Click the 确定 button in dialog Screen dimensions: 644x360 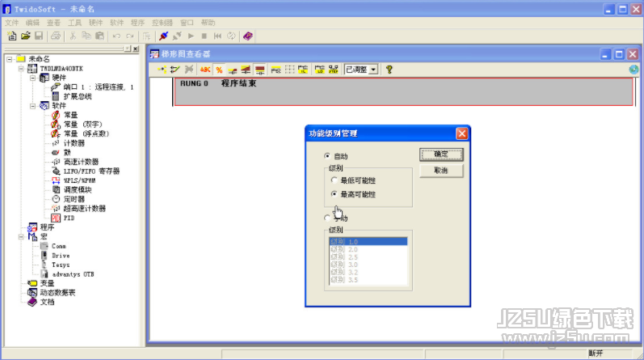click(x=441, y=155)
